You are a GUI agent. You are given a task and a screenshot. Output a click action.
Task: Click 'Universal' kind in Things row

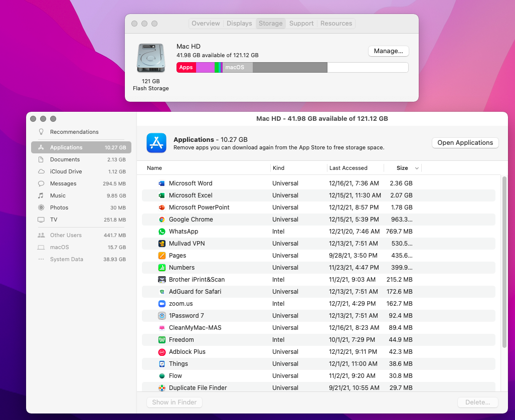pos(285,364)
